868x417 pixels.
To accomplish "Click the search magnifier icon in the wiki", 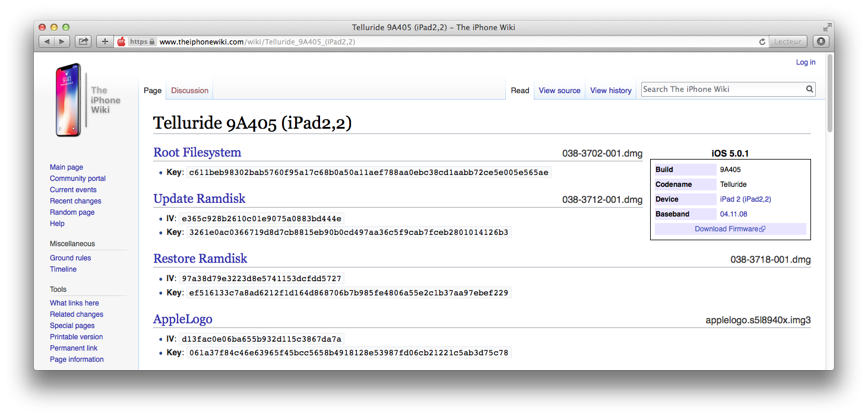I will (x=809, y=90).
